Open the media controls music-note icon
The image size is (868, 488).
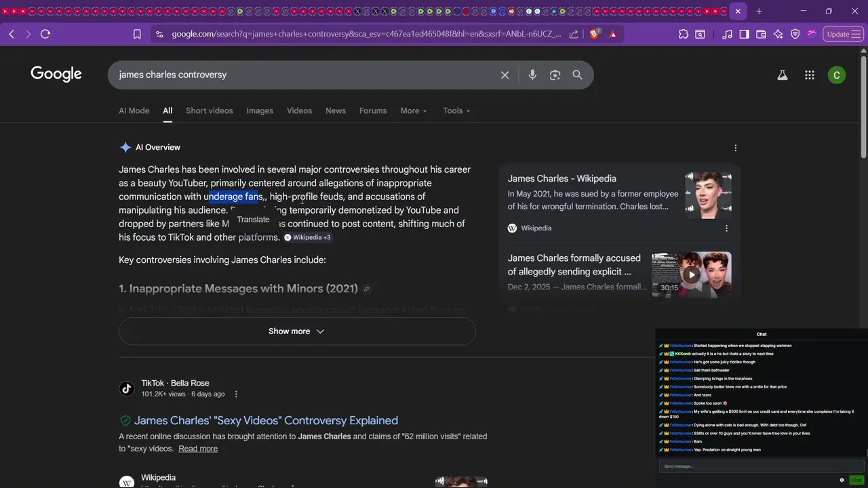pos(727,34)
